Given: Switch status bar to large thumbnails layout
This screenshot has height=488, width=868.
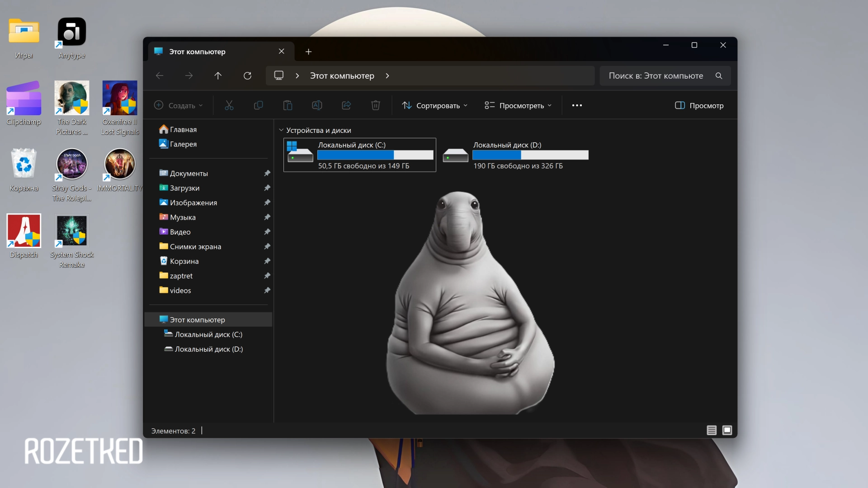Looking at the screenshot, I should pyautogui.click(x=727, y=430).
